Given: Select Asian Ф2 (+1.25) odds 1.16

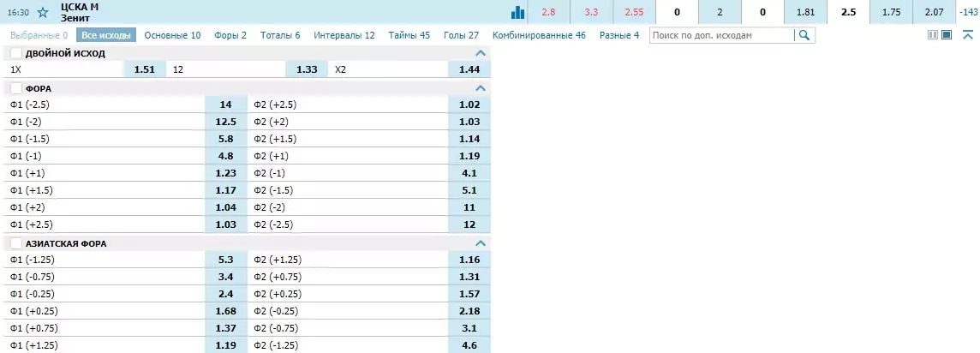Looking at the screenshot, I should tap(469, 260).
